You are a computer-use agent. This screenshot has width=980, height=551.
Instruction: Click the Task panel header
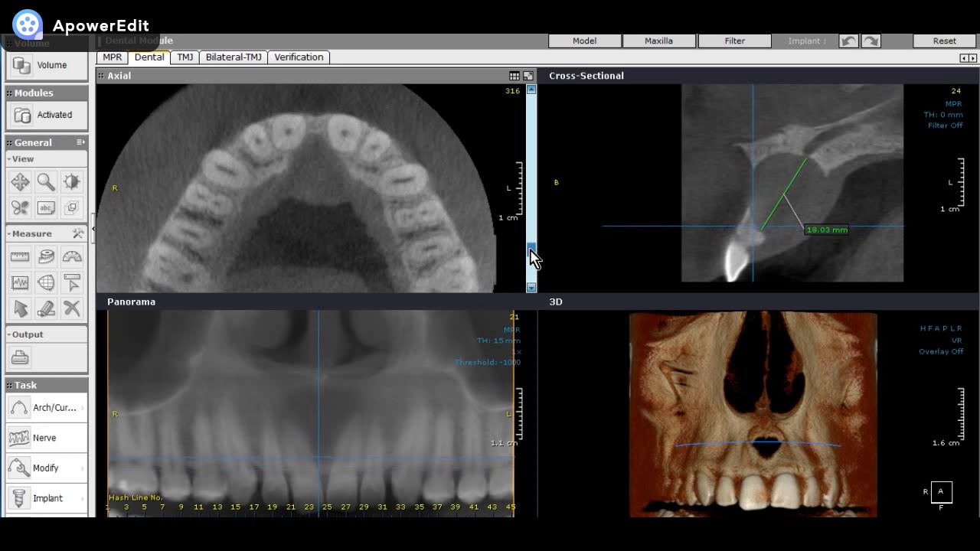(47, 386)
